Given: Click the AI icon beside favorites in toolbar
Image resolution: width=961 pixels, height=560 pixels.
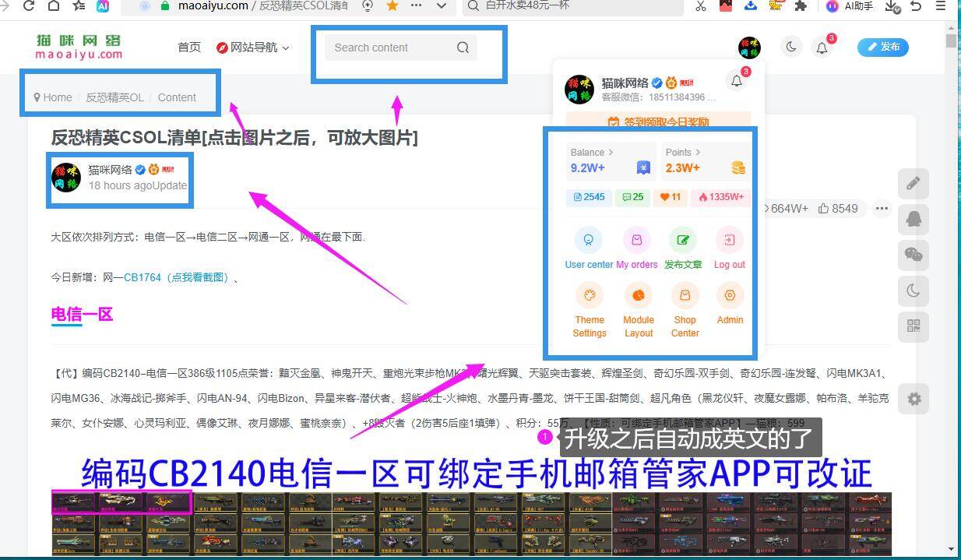Looking at the screenshot, I should coord(103,5).
